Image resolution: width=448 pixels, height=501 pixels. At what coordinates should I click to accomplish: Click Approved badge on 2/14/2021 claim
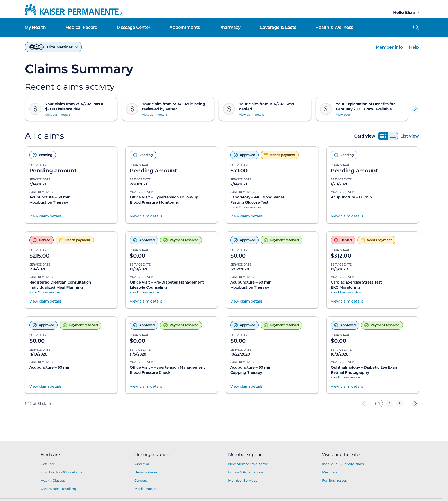coord(244,155)
